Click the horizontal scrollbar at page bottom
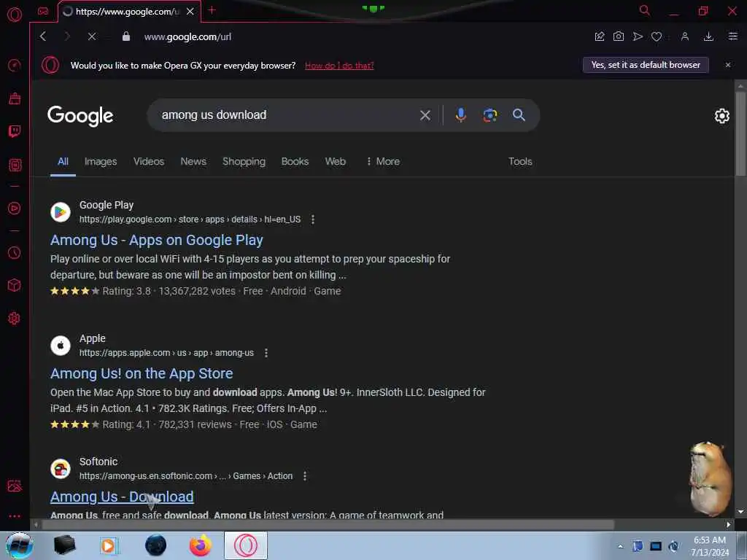Image resolution: width=747 pixels, height=560 pixels. pyautogui.click(x=328, y=524)
